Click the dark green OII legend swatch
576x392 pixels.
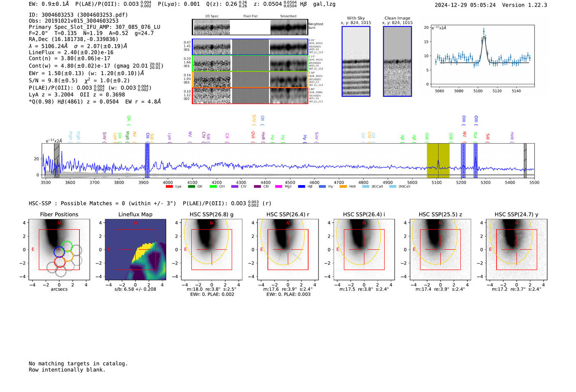[191, 187]
